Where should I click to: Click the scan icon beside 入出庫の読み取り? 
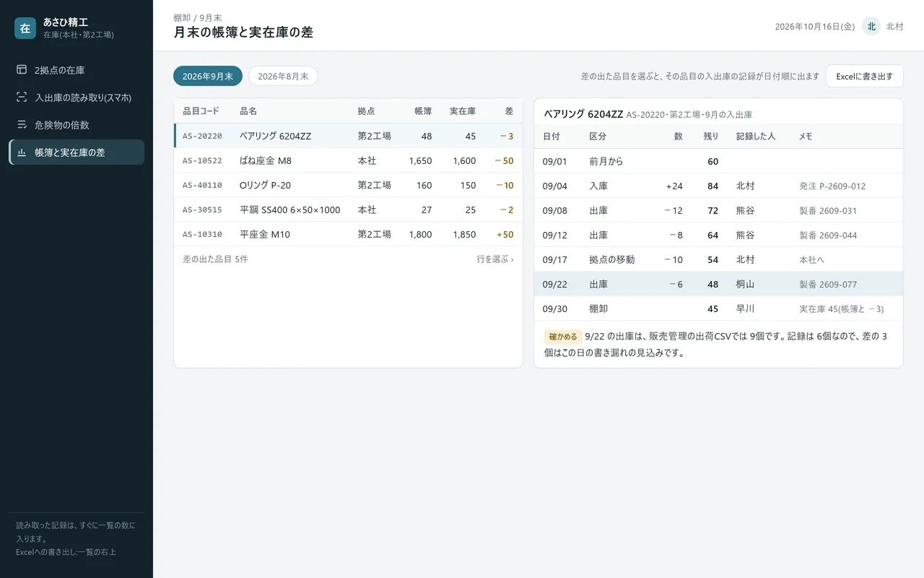[22, 98]
